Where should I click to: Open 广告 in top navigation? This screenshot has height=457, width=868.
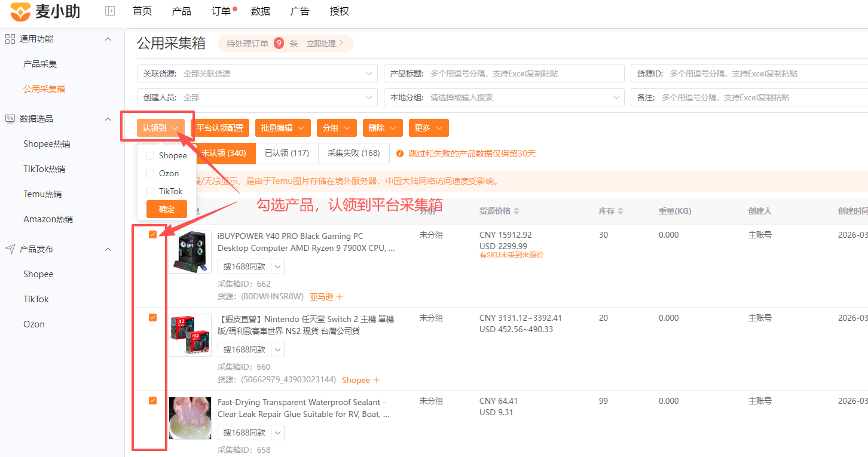(300, 11)
